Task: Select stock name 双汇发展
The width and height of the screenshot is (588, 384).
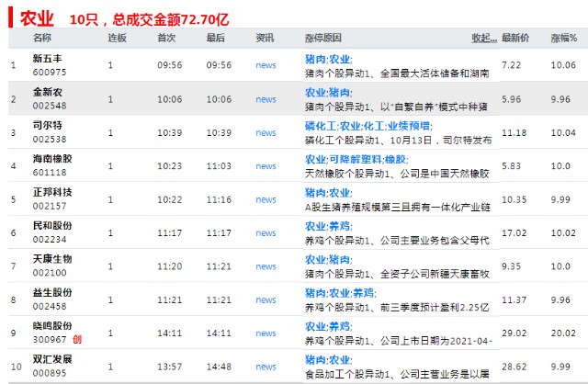Action: (52, 359)
